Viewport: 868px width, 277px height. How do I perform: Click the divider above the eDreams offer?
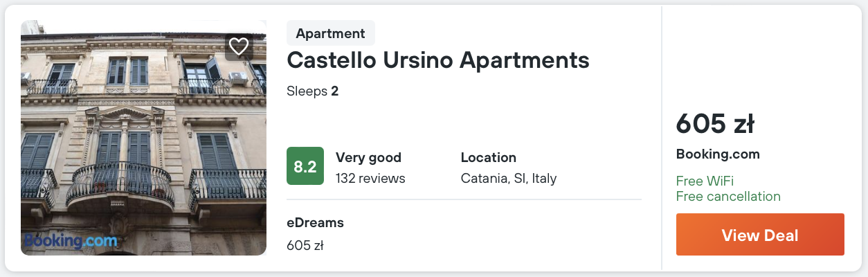(464, 200)
